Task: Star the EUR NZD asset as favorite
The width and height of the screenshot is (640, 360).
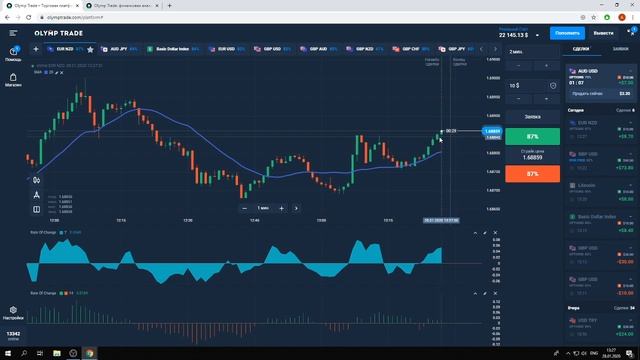Action: pos(90,49)
